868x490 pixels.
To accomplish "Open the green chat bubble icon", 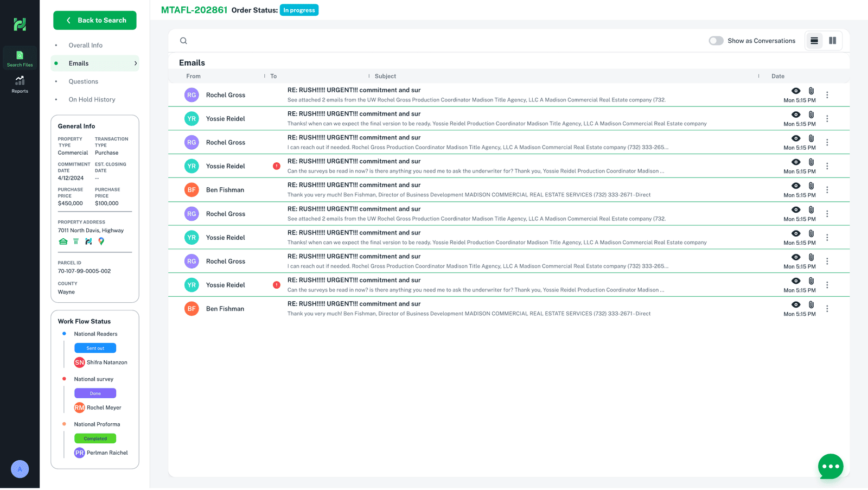I will tap(831, 467).
